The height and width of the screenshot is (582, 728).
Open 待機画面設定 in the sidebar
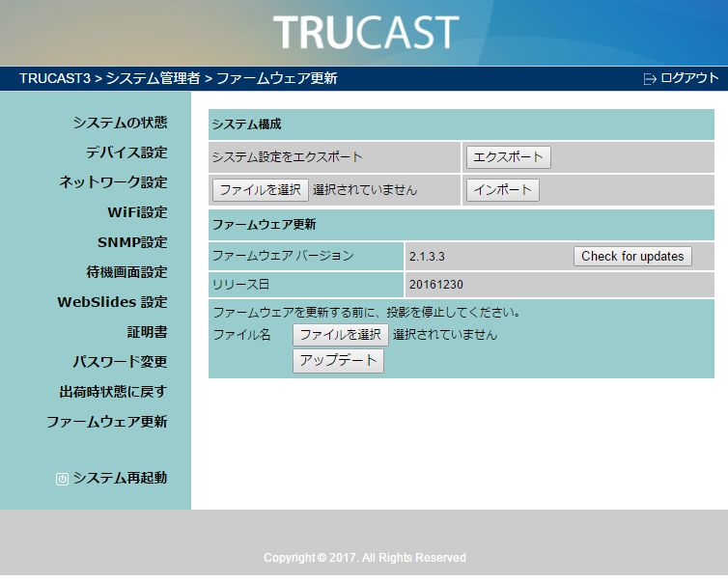[126, 272]
